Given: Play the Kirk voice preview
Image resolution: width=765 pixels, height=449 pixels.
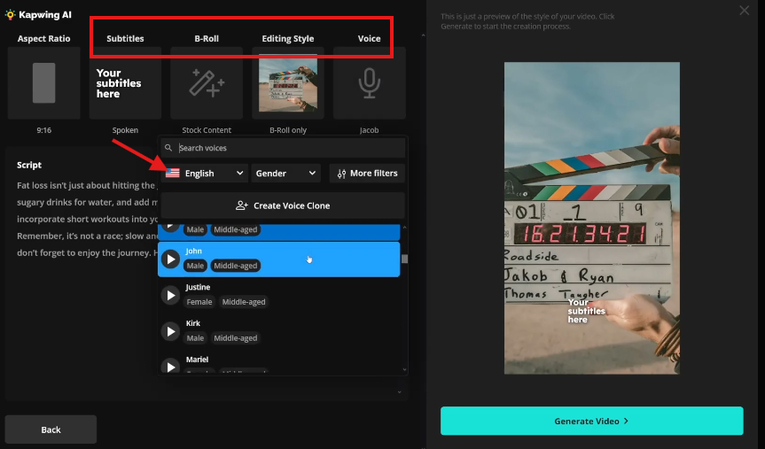Looking at the screenshot, I should tap(170, 331).
